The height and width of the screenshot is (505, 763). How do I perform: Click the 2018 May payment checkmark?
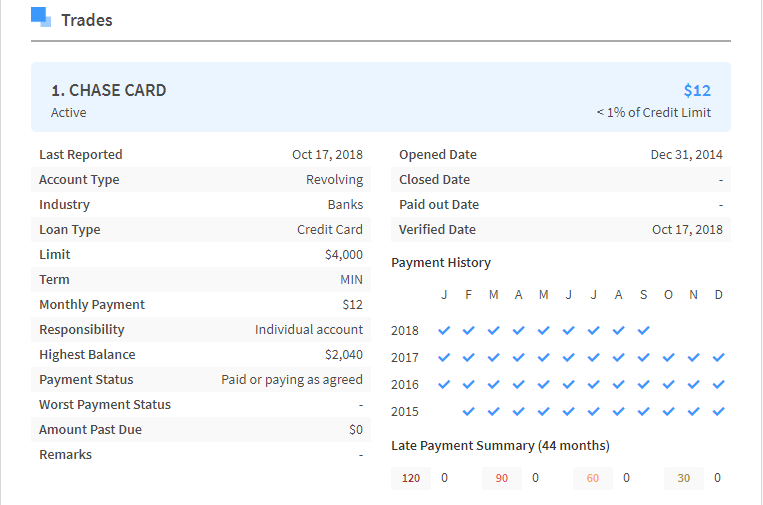[544, 331]
